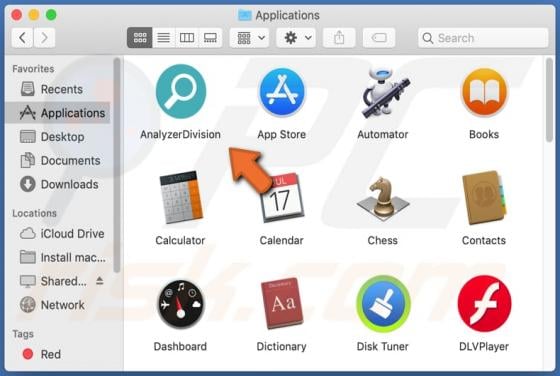
Task: Click the Search field
Action: [483, 37]
